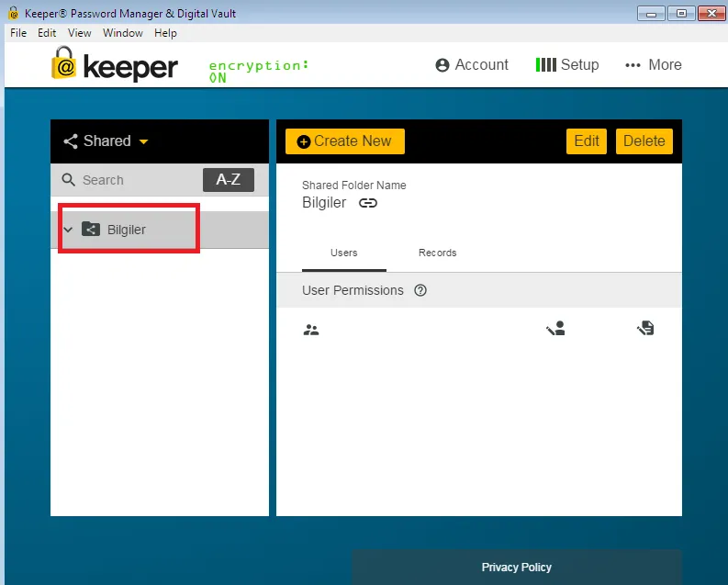Open the File menu
The height and width of the screenshot is (585, 728).
click(x=18, y=33)
